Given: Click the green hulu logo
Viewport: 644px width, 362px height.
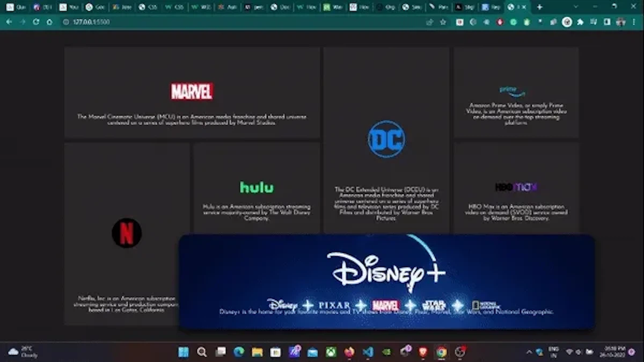Looking at the screenshot, I should tap(257, 187).
